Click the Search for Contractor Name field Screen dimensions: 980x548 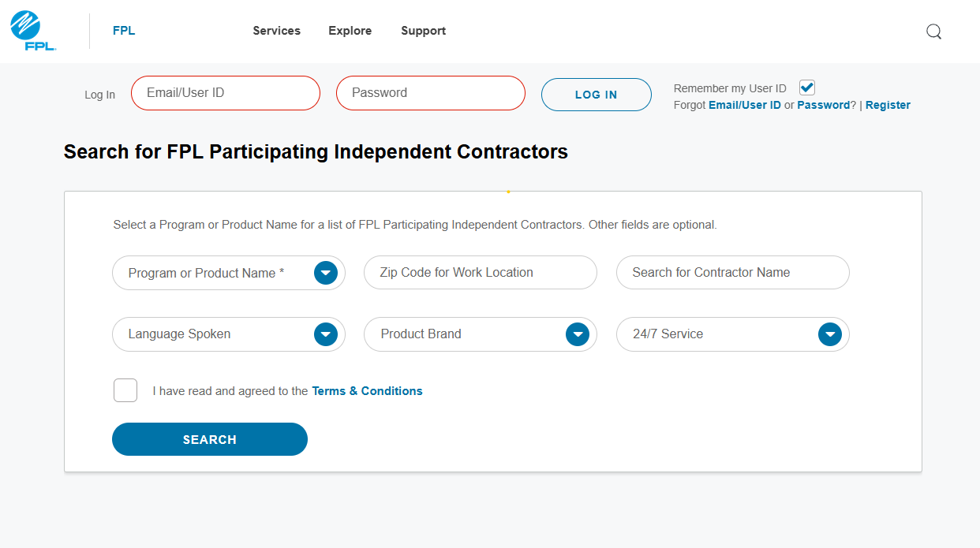click(733, 273)
